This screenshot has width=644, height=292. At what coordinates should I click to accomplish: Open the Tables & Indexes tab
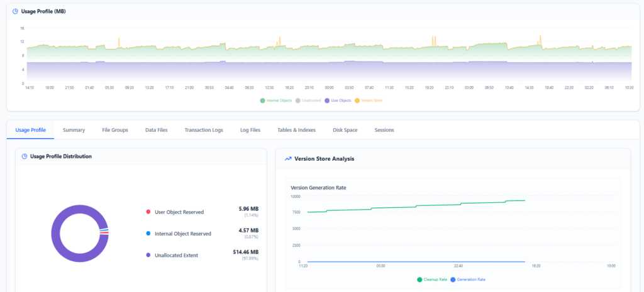[x=296, y=130]
